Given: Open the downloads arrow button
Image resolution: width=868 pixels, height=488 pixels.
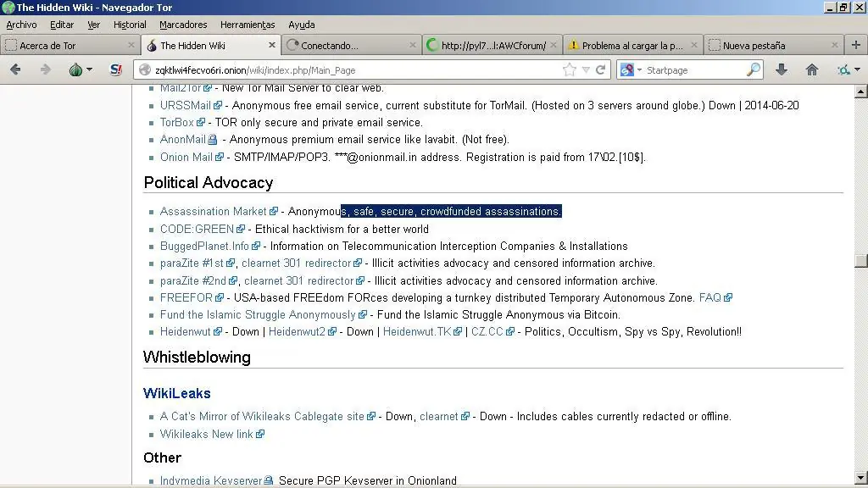Looking at the screenshot, I should pos(782,69).
